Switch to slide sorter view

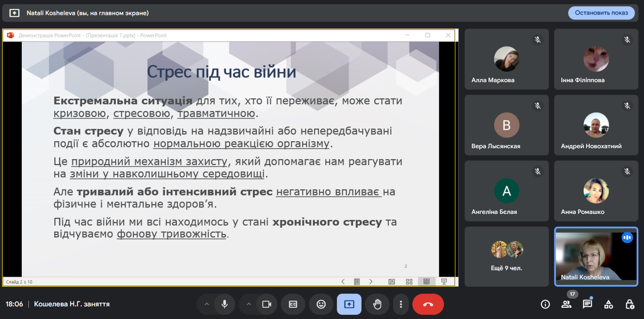click(409, 281)
